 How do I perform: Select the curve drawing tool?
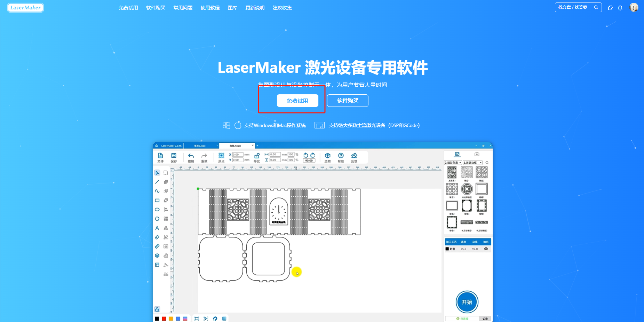(x=157, y=191)
